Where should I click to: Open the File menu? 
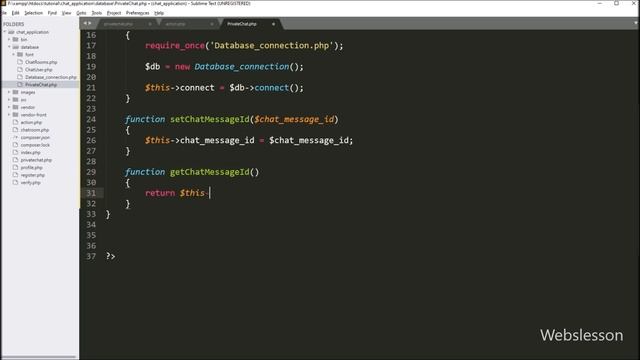click(4, 13)
